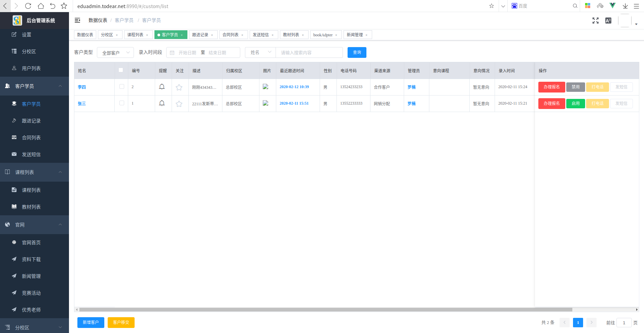Click reminder bell for 张三
The image size is (644, 333).
pos(162,103)
